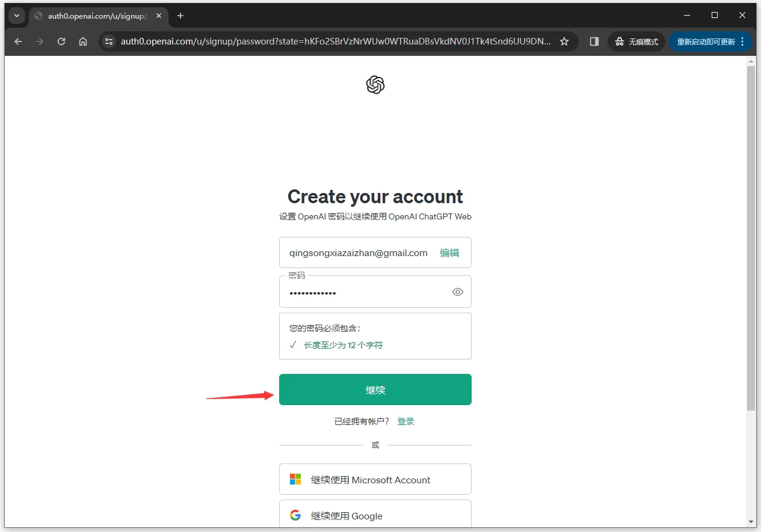Click 编辑 to edit the email

click(449, 253)
